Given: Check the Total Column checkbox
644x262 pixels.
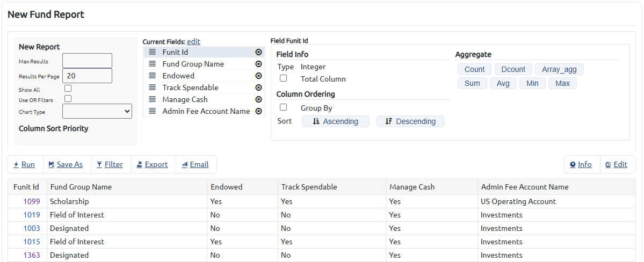Looking at the screenshot, I should (x=283, y=78).
